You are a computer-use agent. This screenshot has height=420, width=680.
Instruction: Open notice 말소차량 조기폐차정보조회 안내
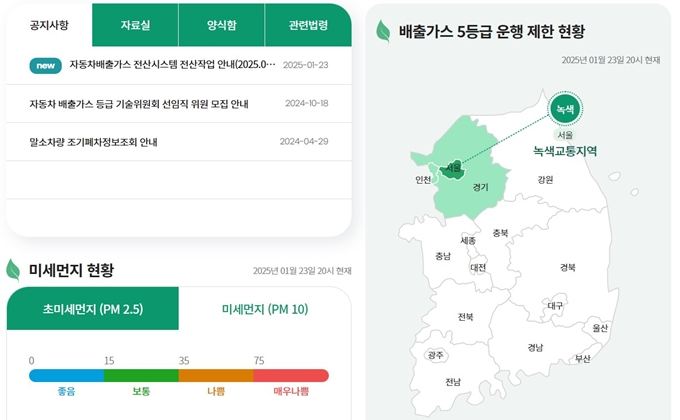pos(93,142)
